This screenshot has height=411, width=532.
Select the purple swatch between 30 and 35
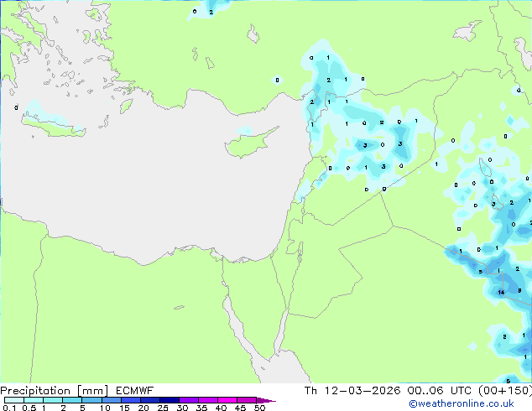coord(189,400)
